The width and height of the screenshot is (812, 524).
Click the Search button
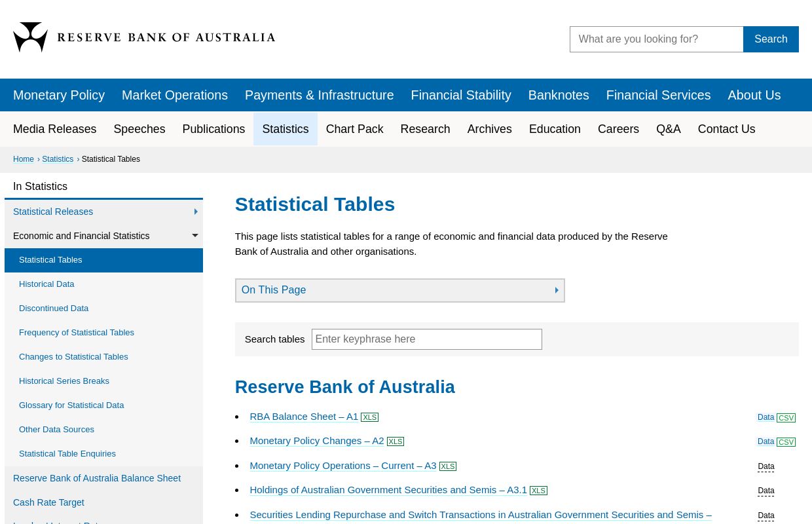tap(771, 39)
